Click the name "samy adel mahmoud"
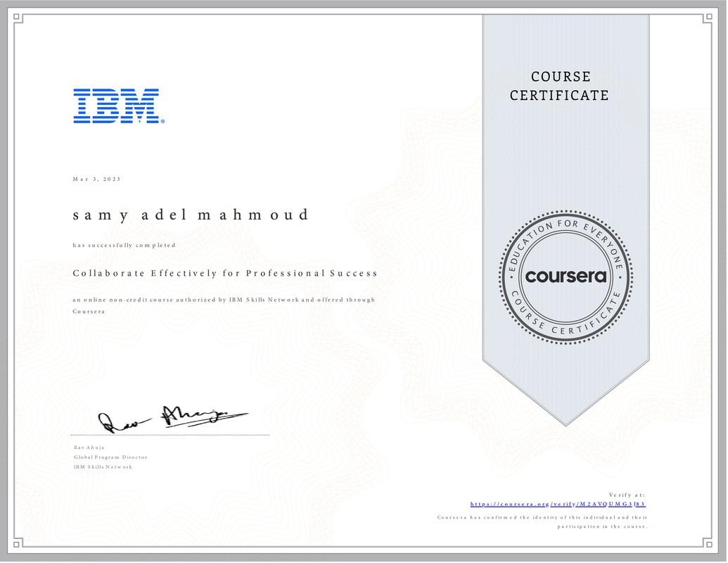Image resolution: width=728 pixels, height=563 pixels. [191, 215]
